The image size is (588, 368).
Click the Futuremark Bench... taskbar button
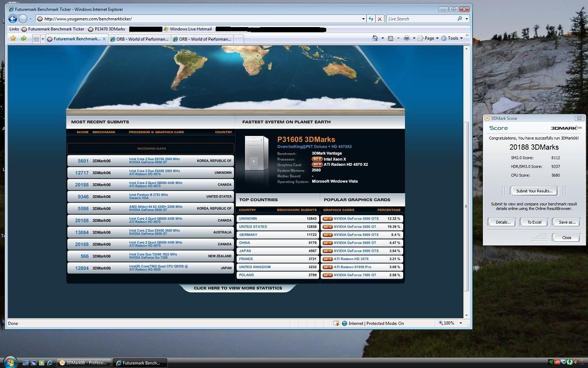coord(140,363)
